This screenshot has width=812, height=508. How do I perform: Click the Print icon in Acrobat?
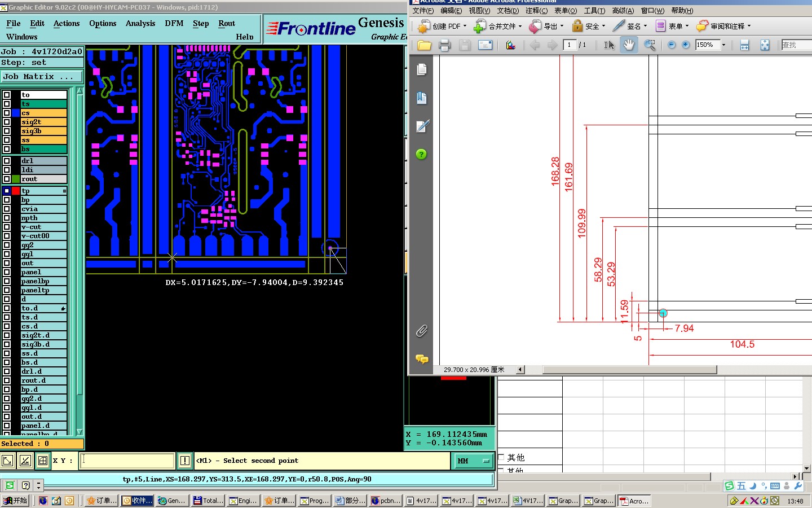[444, 45]
